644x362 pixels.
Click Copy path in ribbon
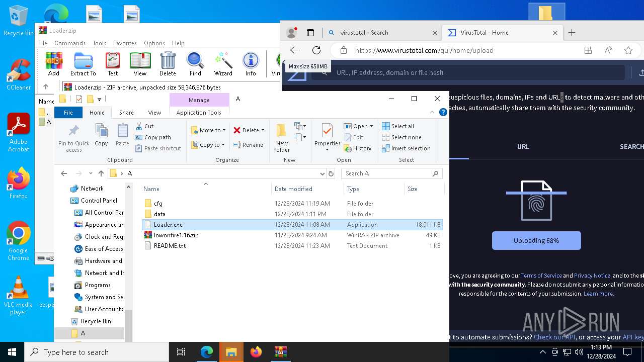[x=153, y=137]
